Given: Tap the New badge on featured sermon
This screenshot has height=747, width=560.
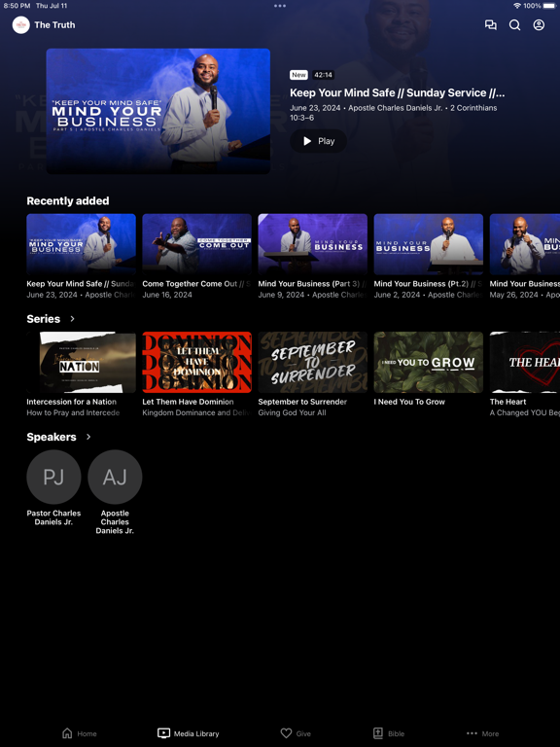Looking at the screenshot, I should pos(298,75).
